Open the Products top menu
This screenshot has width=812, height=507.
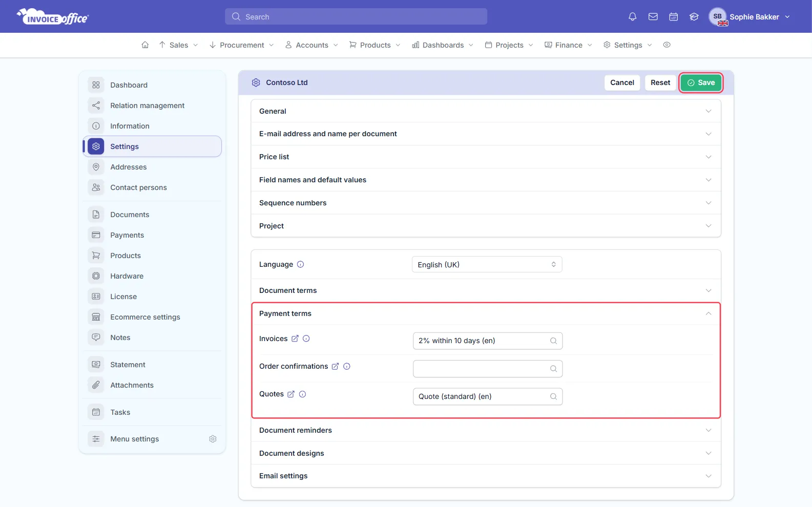click(x=374, y=45)
